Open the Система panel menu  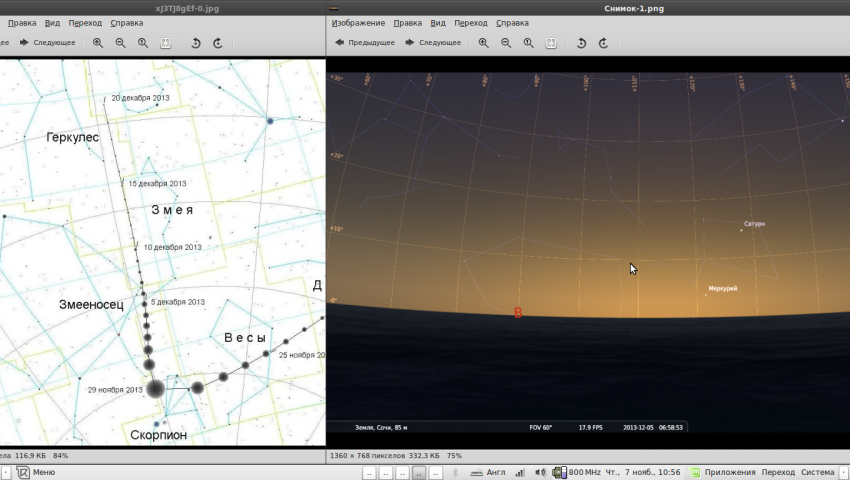click(816, 472)
